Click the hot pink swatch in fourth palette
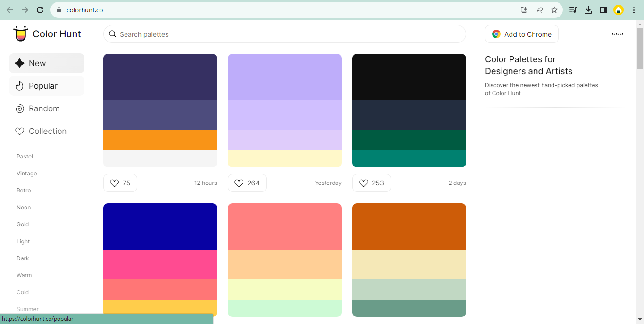This screenshot has height=324, width=644. point(160,265)
